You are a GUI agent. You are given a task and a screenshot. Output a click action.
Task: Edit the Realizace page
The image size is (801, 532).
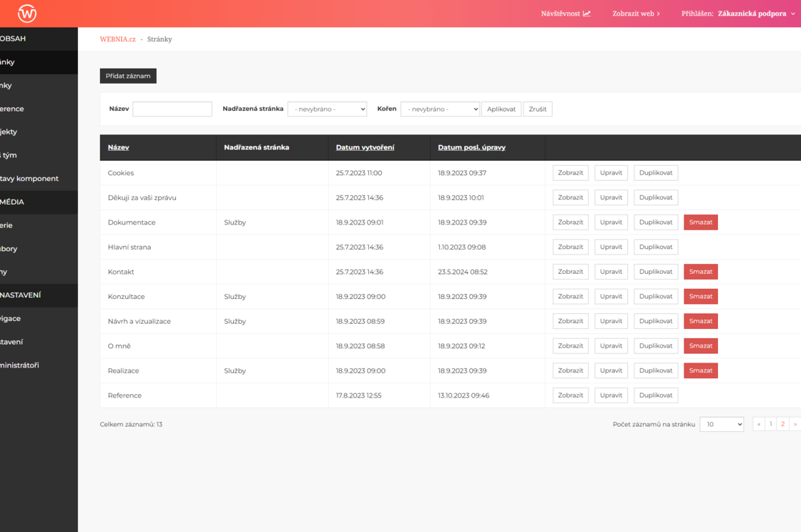(611, 370)
